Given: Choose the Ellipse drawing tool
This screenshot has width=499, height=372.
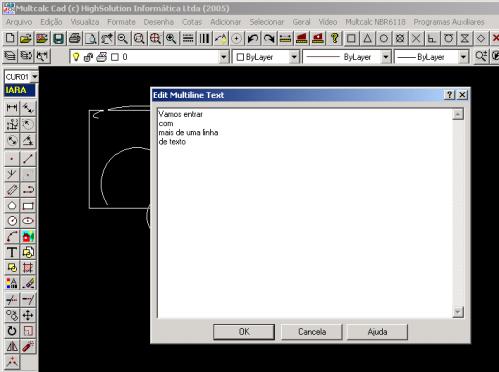Looking at the screenshot, I should [x=28, y=221].
